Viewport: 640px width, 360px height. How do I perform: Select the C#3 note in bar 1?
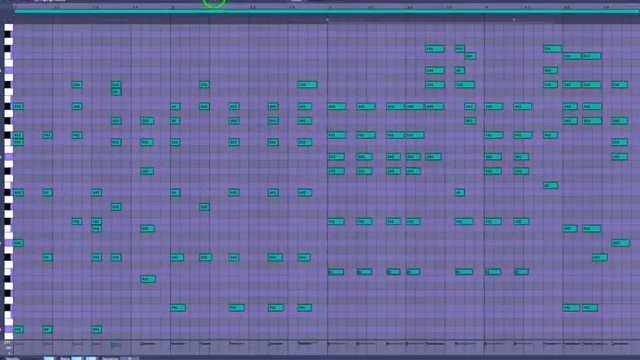[147, 171]
